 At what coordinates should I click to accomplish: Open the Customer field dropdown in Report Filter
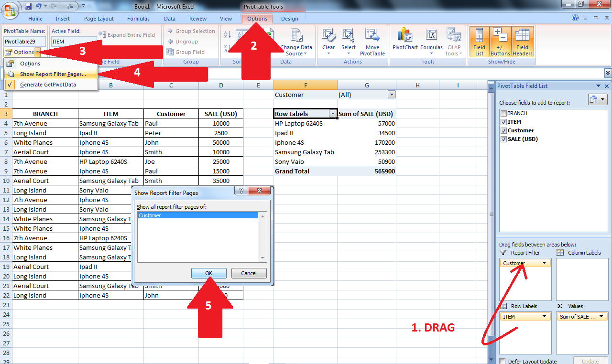[544, 263]
